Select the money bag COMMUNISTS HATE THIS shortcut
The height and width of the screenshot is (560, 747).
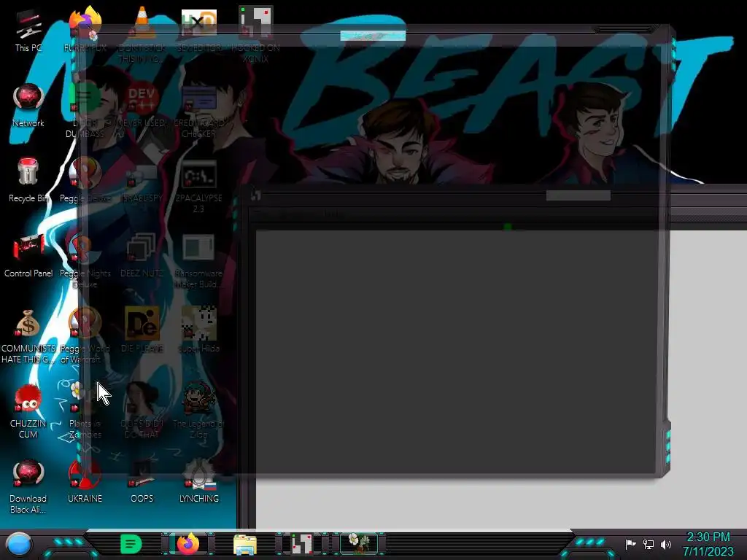click(x=28, y=335)
